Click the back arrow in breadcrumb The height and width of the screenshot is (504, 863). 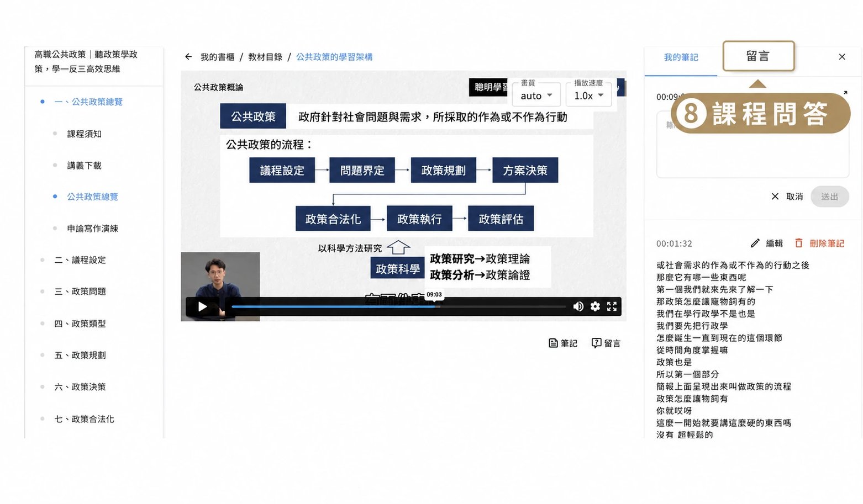pyautogui.click(x=188, y=57)
